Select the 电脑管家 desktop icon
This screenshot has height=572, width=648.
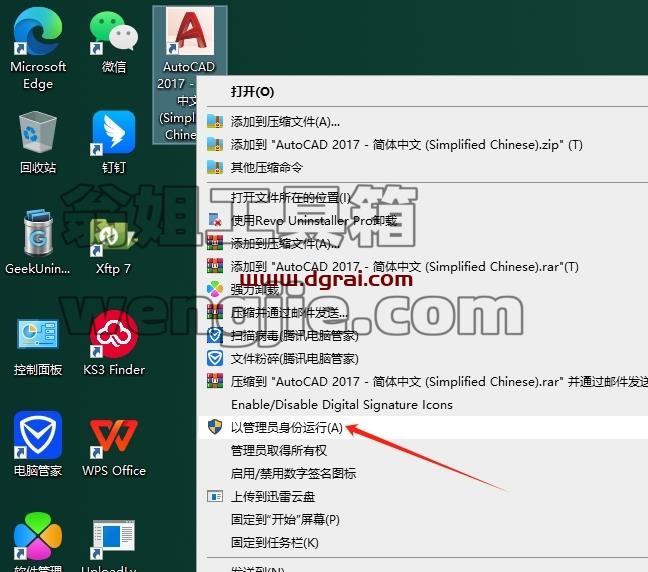38,445
